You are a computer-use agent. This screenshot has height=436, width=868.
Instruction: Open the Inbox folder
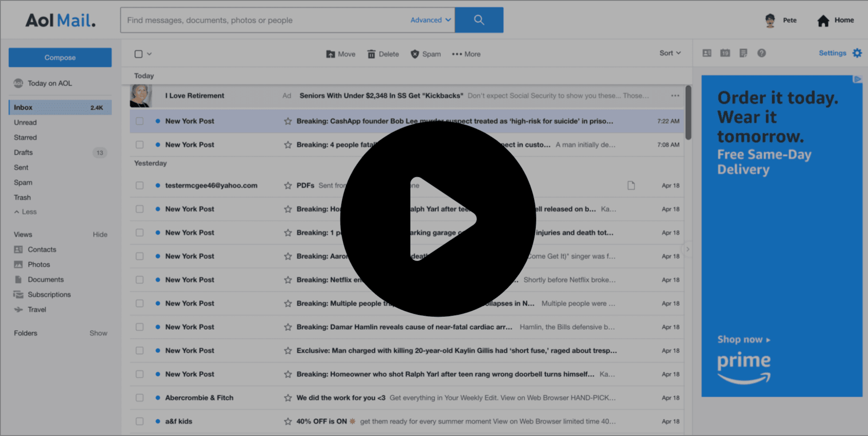tap(60, 108)
